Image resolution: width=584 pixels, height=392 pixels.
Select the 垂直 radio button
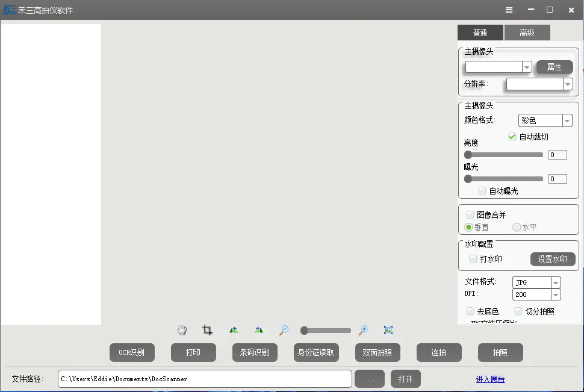coord(469,228)
